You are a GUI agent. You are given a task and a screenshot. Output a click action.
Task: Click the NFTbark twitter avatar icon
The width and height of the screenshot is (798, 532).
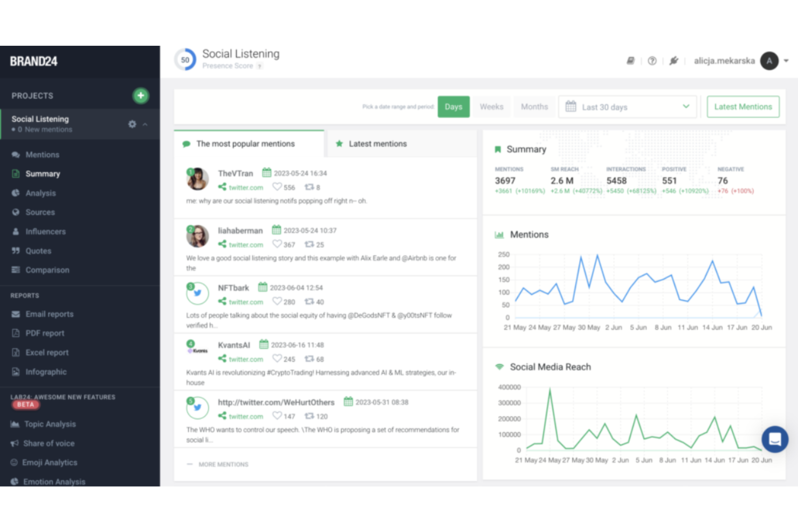[197, 293]
